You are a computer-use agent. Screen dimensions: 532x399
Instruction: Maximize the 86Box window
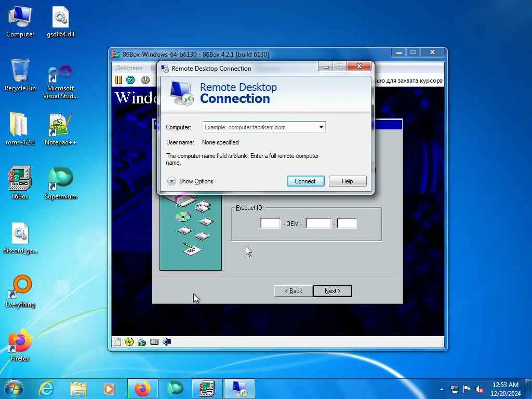coord(413,52)
